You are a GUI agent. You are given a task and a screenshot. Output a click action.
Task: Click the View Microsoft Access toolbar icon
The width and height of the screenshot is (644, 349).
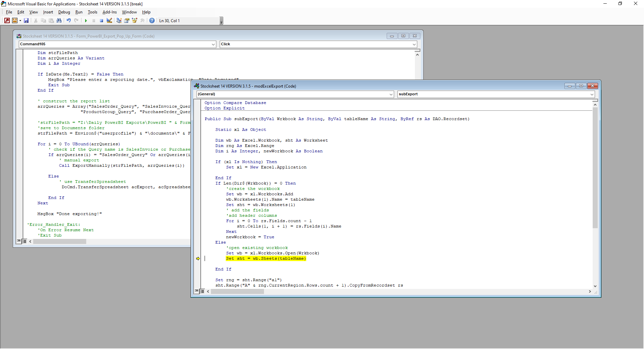click(x=7, y=20)
